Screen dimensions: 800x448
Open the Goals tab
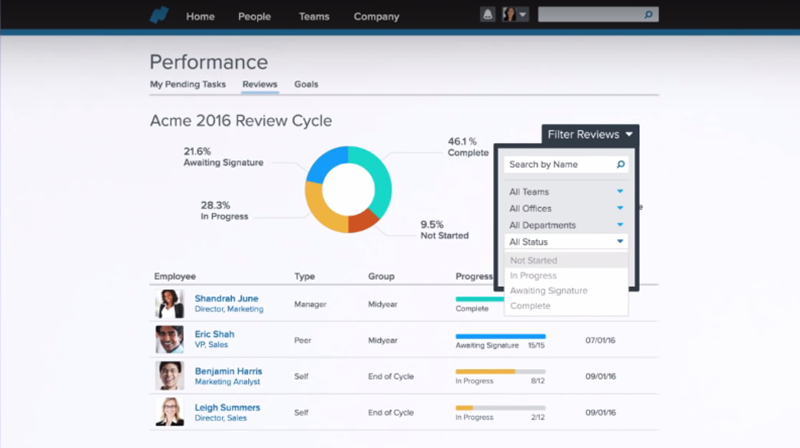pyautogui.click(x=306, y=85)
